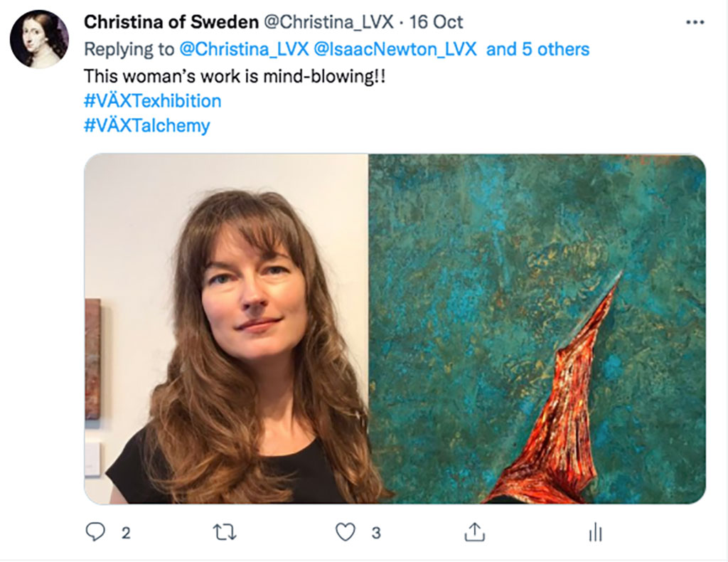Click the tweet text about mind-blowing work
The image size is (728, 562).
[x=235, y=76]
